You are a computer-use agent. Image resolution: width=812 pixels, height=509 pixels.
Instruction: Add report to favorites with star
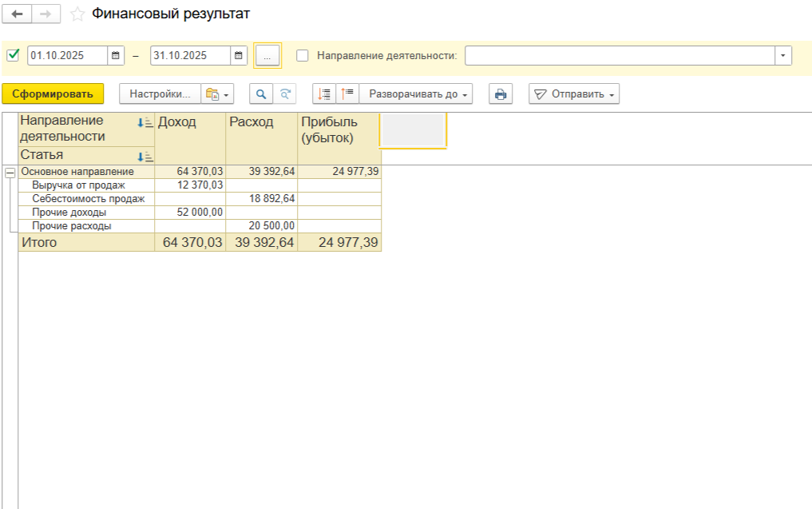click(77, 14)
